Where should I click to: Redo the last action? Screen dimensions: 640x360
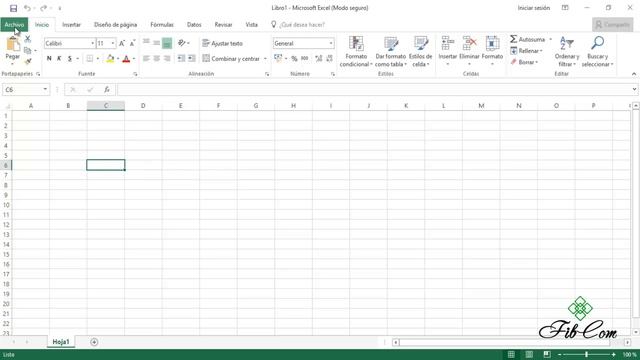pyautogui.click(x=43, y=8)
